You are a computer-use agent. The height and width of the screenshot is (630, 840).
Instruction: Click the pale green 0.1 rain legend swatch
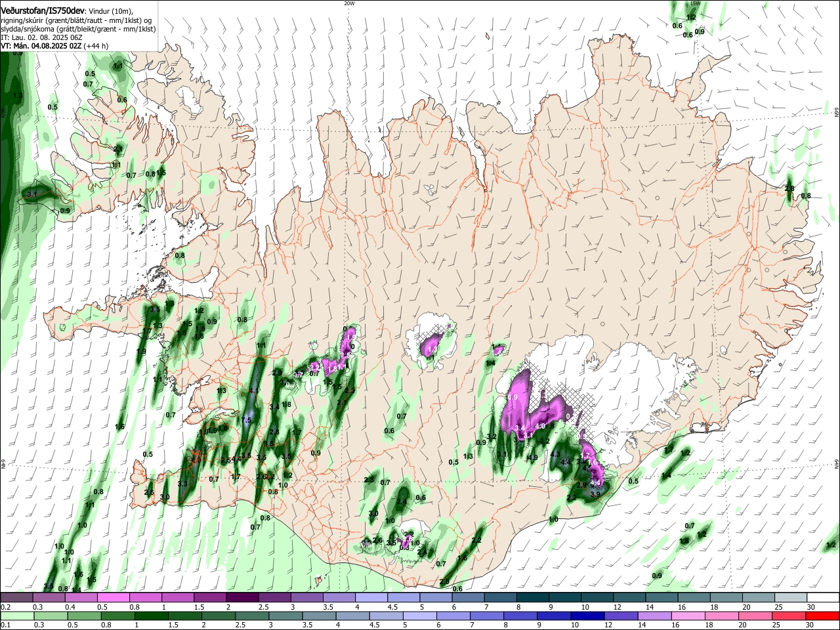[17, 616]
